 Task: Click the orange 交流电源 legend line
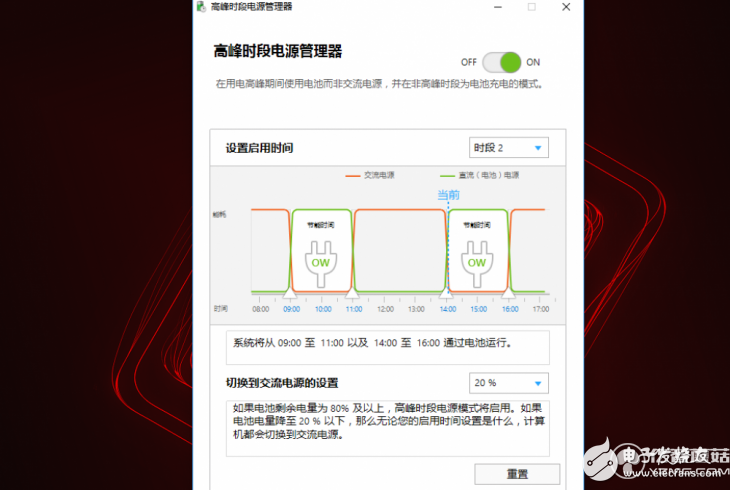click(x=353, y=175)
